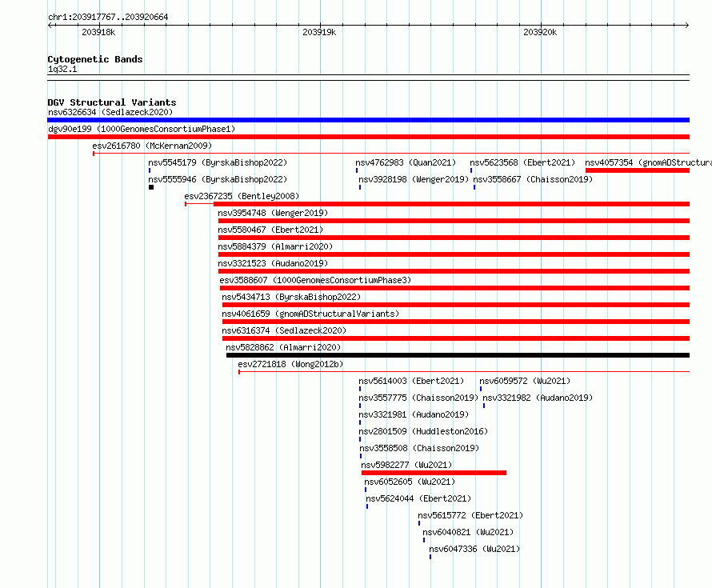Open nsv4762983 (Quan2021) variant label
Viewport: 712px width, 588px height.
(x=406, y=162)
